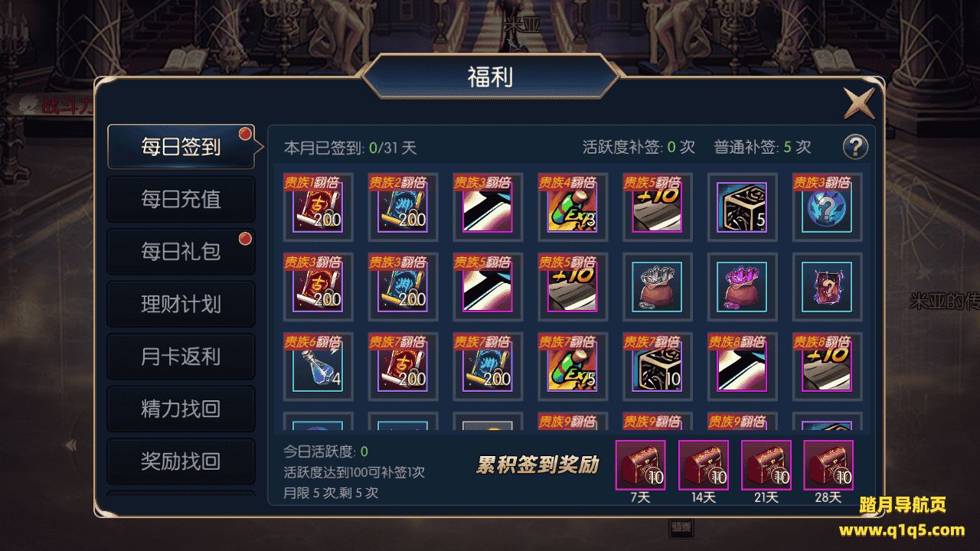Image resolution: width=980 pixels, height=551 pixels.
Task: Open the 奖励找回 tab
Action: pos(181,461)
